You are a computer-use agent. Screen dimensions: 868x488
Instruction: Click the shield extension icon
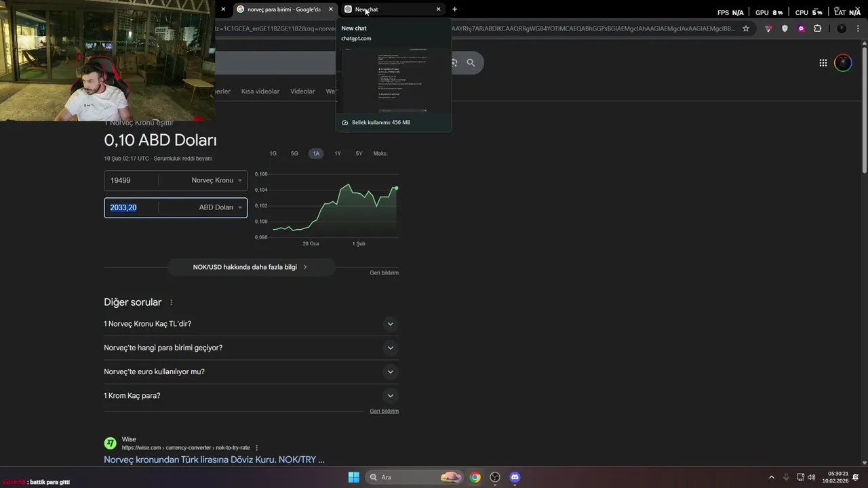click(785, 28)
